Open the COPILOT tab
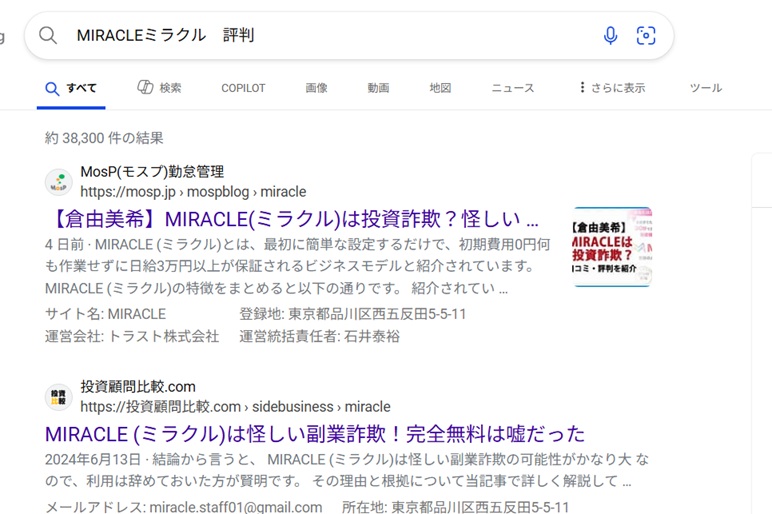Image resolution: width=772 pixels, height=514 pixels. 243,88
